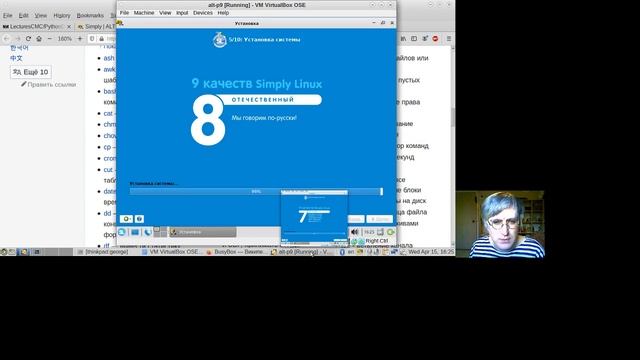The height and width of the screenshot is (360, 640).
Task: Click the Right Ctrl host key indicator
Action: pyautogui.click(x=376, y=241)
